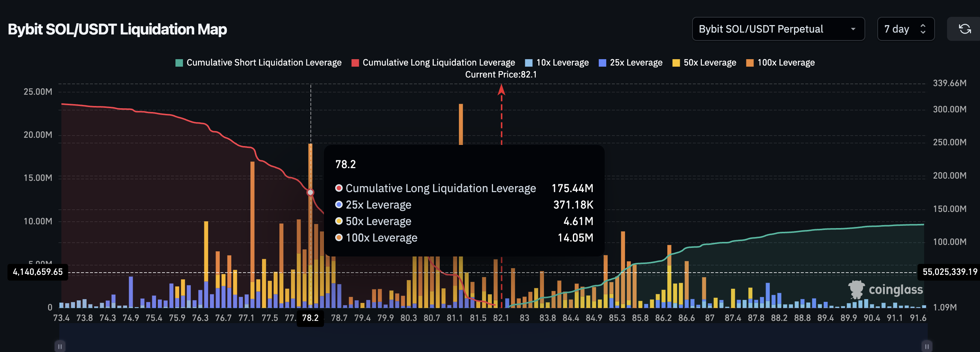Click the highlighted dot marker on the red cumulative line
Screen dimensions: 980x352
pyautogui.click(x=310, y=193)
